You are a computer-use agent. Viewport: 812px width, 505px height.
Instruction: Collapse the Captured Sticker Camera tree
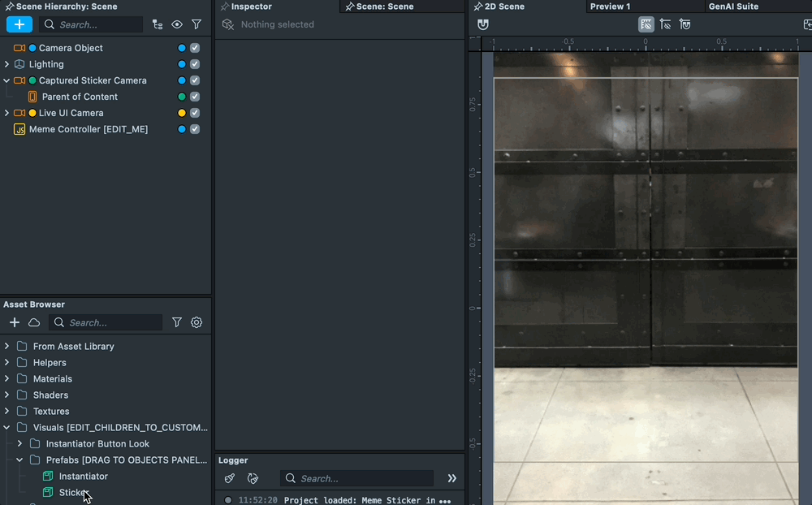[x=6, y=80]
